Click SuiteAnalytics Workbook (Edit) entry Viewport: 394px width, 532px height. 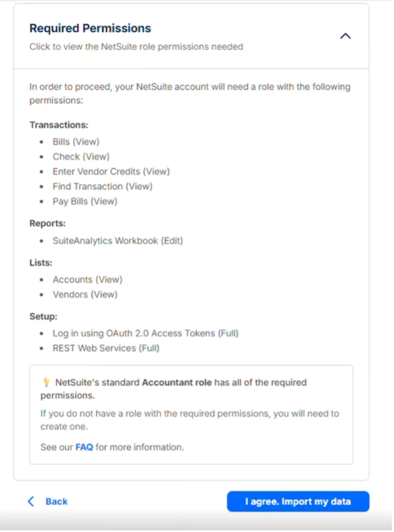pyautogui.click(x=117, y=241)
